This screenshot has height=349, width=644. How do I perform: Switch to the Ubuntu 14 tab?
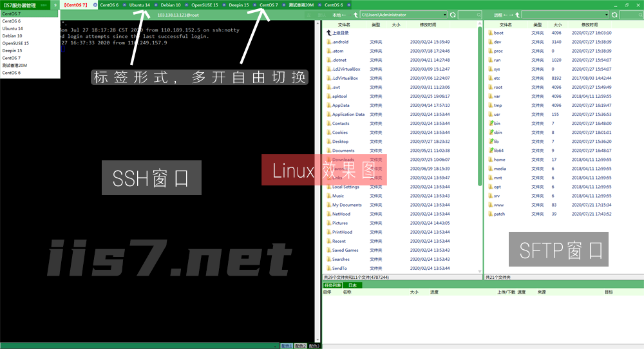[140, 5]
